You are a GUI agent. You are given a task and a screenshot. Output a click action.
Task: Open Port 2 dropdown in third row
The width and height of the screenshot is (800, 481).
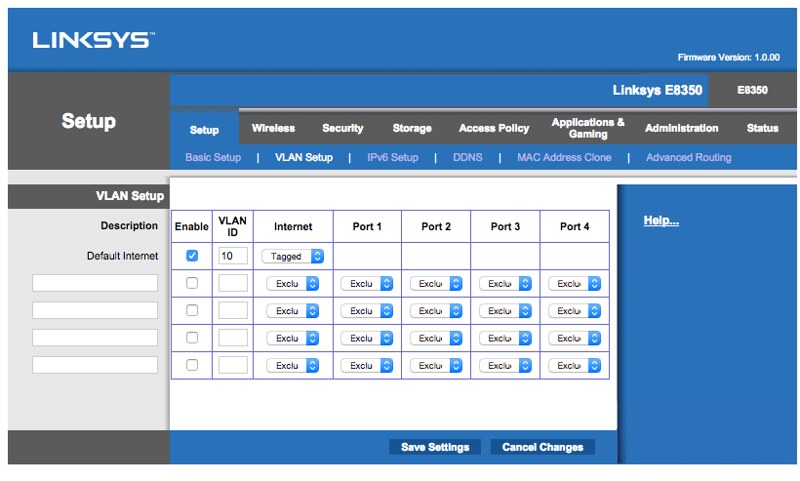tap(436, 311)
